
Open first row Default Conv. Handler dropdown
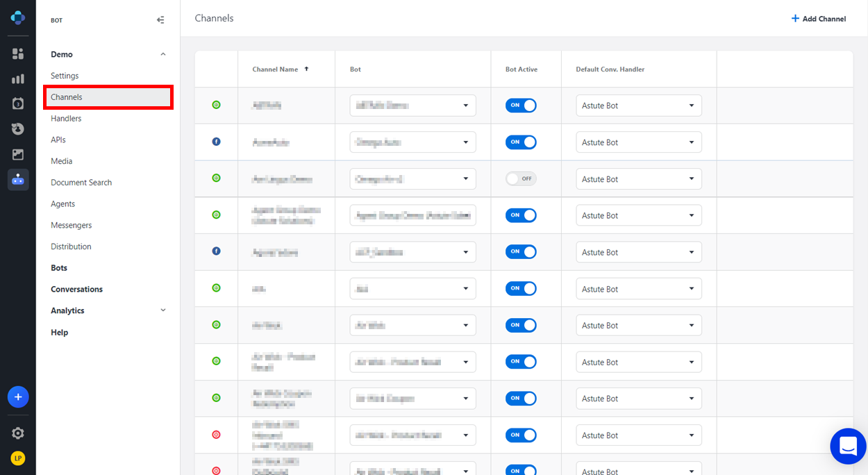coord(638,106)
